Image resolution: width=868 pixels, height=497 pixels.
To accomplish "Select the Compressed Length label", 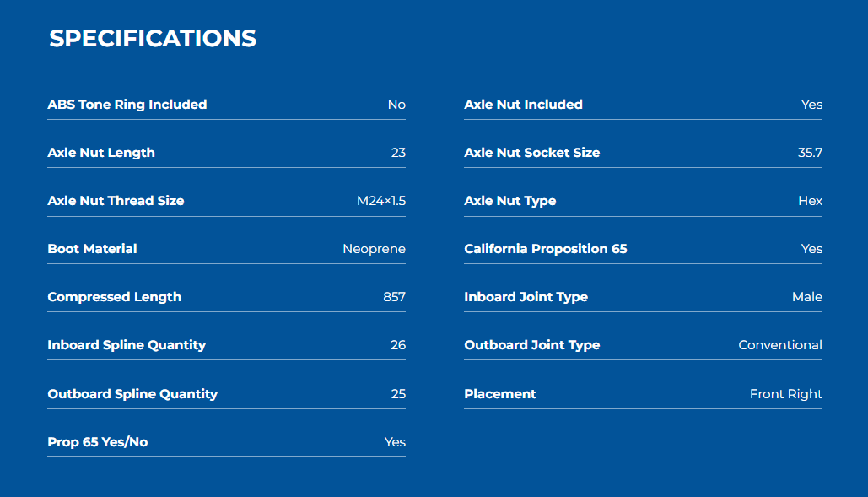I will pyautogui.click(x=115, y=297).
